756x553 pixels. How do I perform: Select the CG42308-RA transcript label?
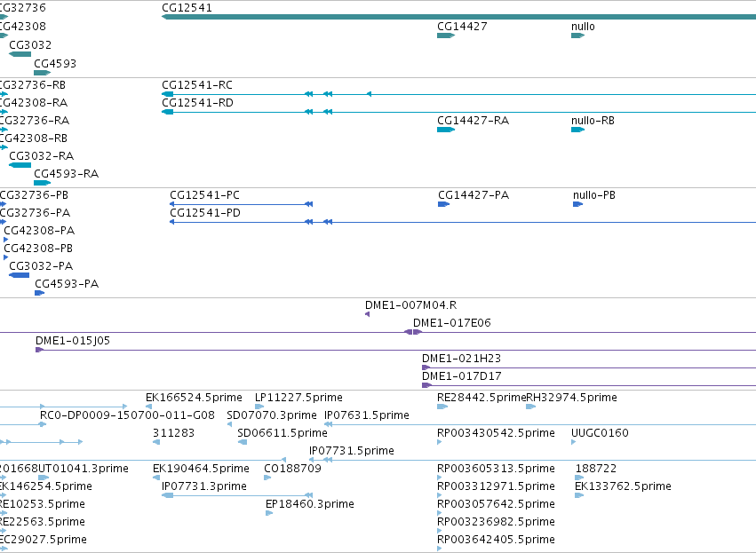[33, 103]
